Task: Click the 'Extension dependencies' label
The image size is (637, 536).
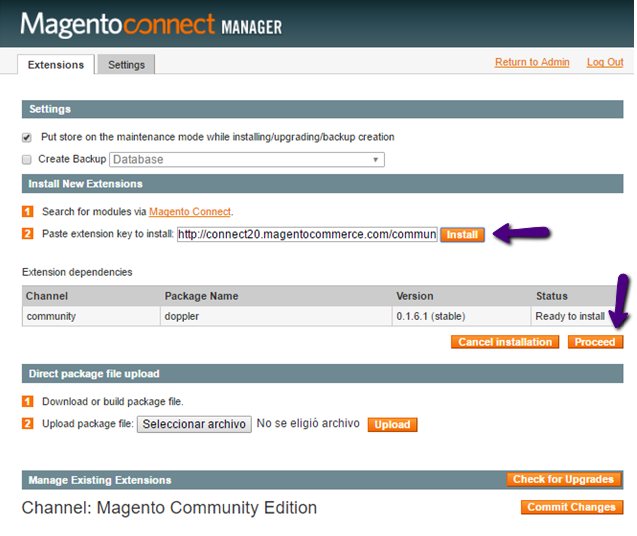Action: [77, 272]
